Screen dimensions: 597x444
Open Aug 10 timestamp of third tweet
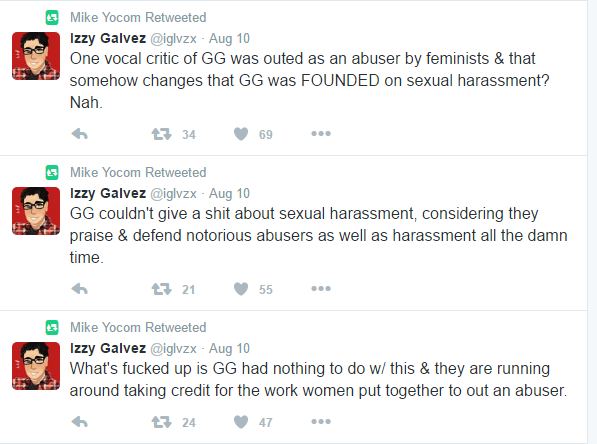pos(229,348)
